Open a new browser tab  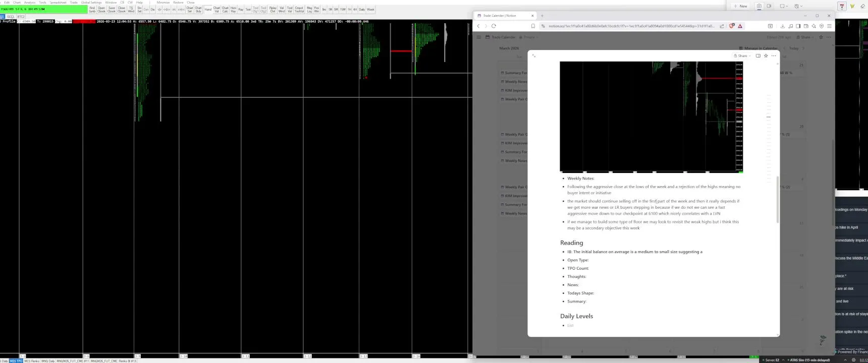click(542, 16)
